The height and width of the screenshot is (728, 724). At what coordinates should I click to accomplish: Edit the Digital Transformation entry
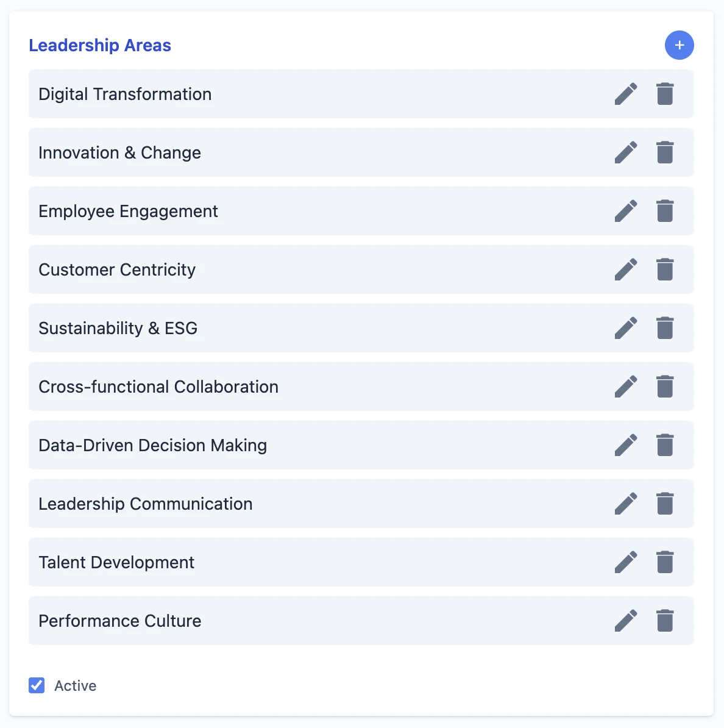[626, 94]
